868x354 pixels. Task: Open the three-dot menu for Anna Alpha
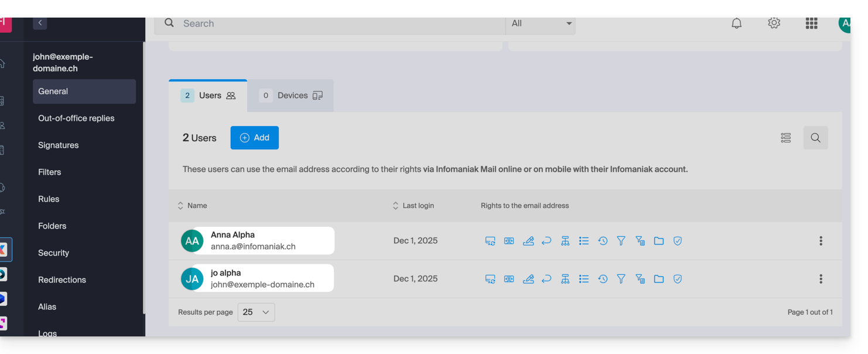pyautogui.click(x=821, y=241)
